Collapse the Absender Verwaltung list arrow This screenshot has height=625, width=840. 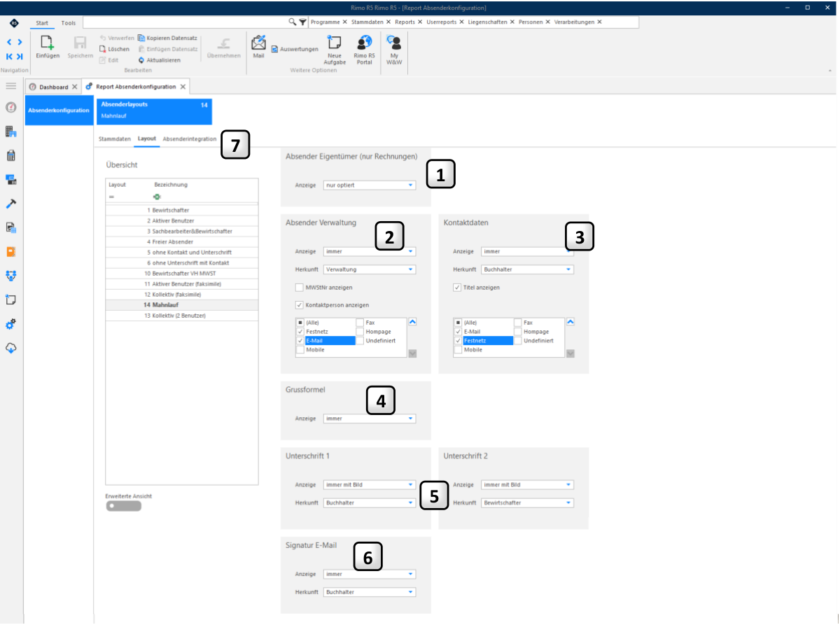tap(412, 322)
